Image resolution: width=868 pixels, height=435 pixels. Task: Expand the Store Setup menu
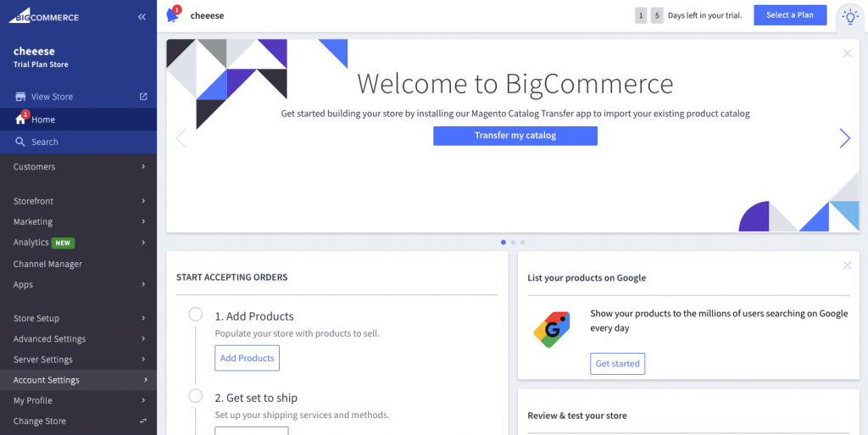click(x=78, y=319)
